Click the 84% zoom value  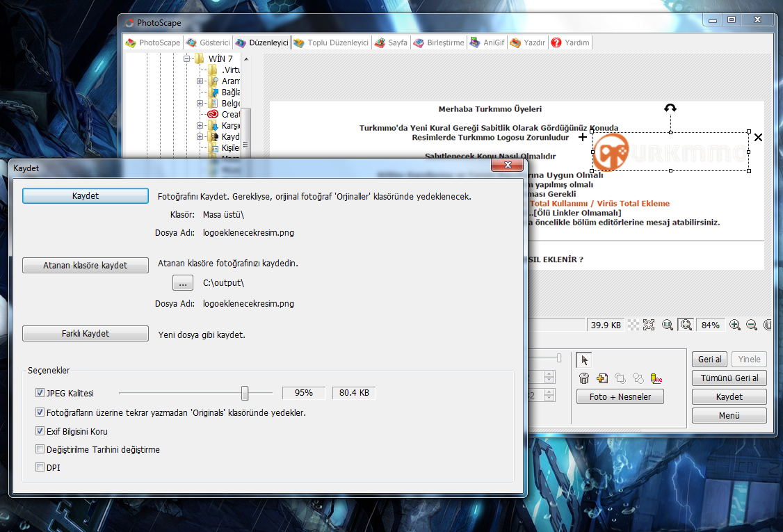coord(710,325)
